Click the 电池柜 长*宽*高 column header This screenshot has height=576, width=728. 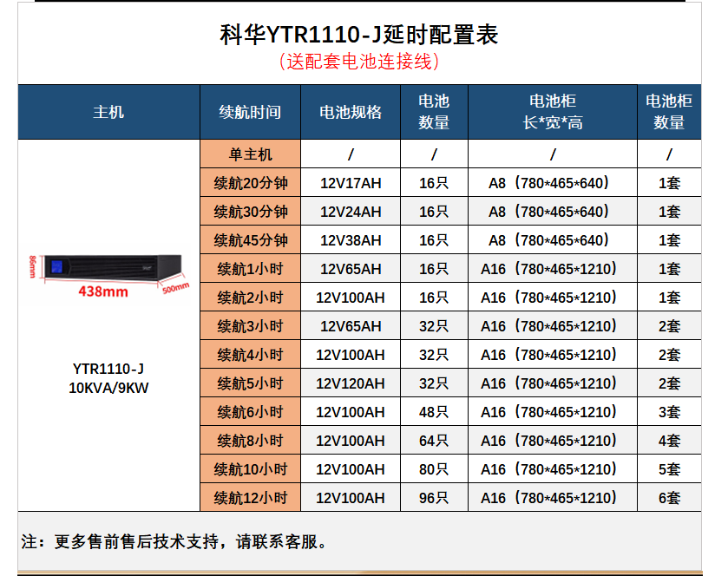[553, 112]
